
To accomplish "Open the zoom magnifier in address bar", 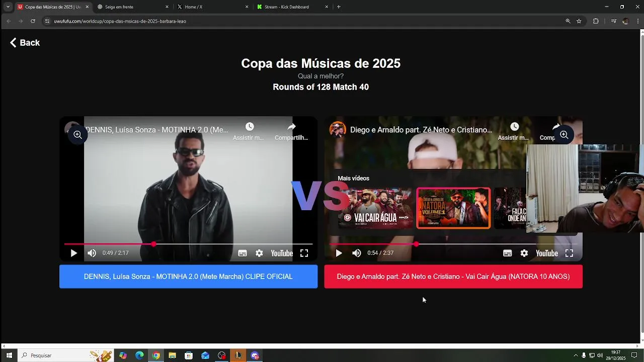I will [568, 21].
